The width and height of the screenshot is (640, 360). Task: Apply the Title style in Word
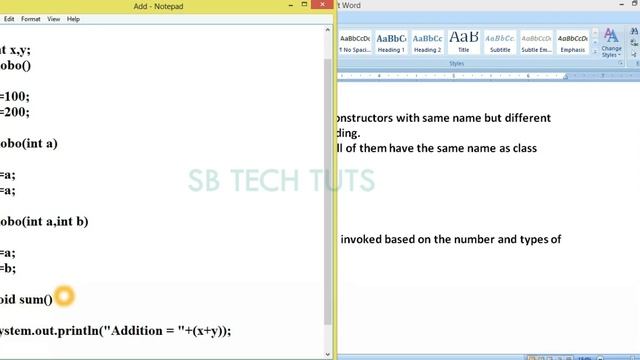(x=464, y=42)
